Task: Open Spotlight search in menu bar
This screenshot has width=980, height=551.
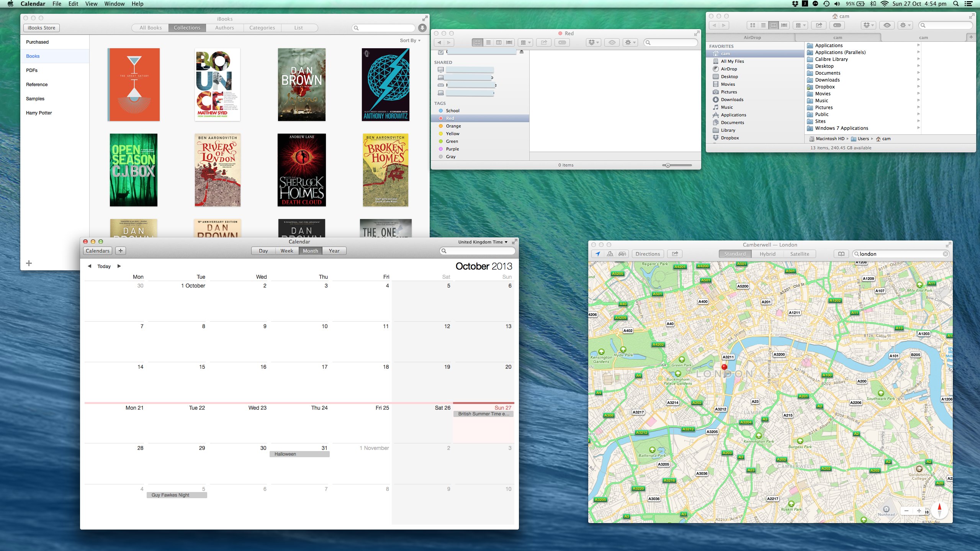Action: (956, 4)
